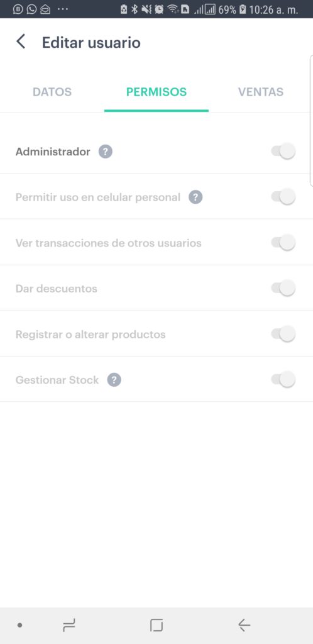Switch to the DATOS tab

coord(52,92)
